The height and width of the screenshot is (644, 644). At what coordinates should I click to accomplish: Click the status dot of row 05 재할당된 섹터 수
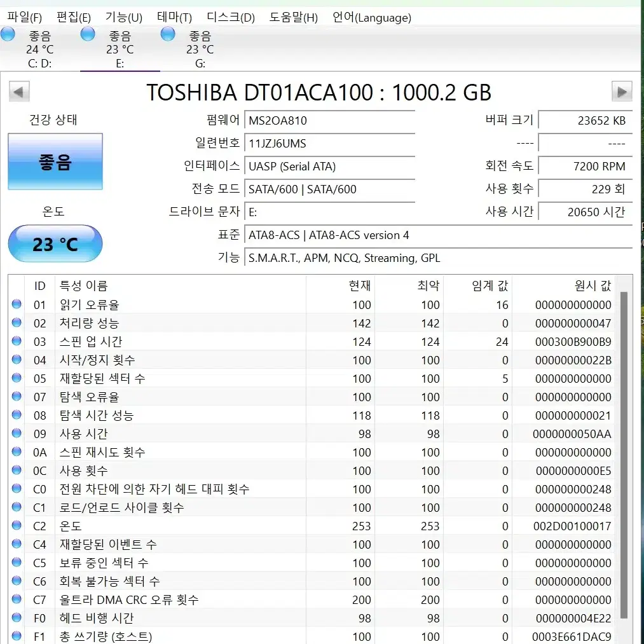point(17,378)
